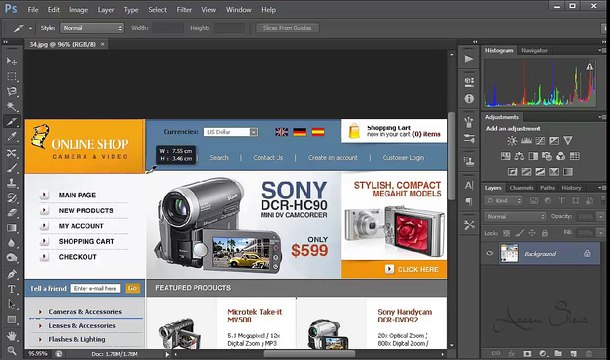The image size is (610, 360).
Task: Add a layer mask from Layers footer
Action: click(527, 353)
